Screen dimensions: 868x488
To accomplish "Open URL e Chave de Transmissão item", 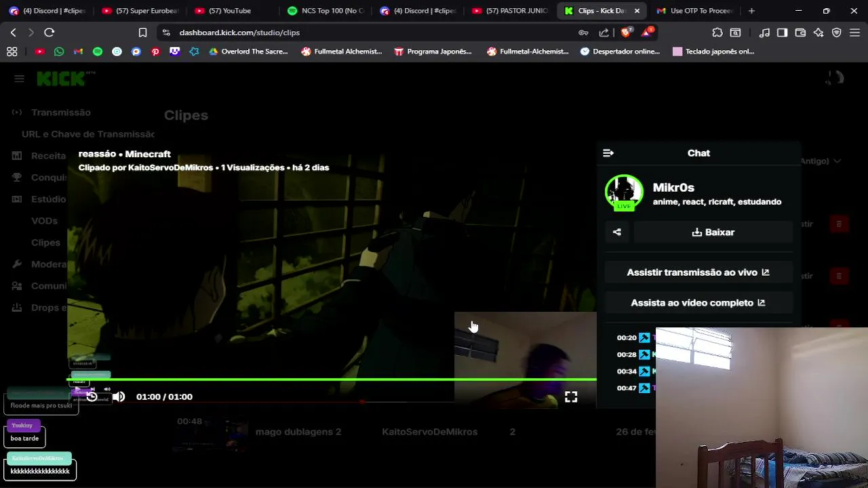I will [88, 134].
